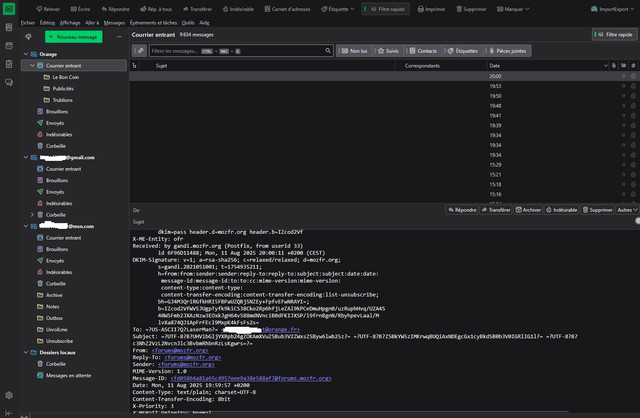Open the Aller à menu
640x418 pixels.
[92, 23]
